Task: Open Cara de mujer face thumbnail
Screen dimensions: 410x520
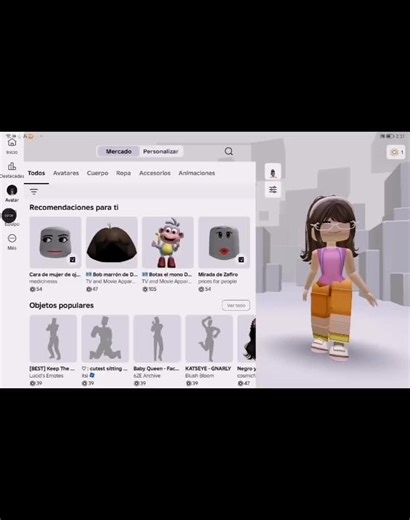Action: point(55,242)
